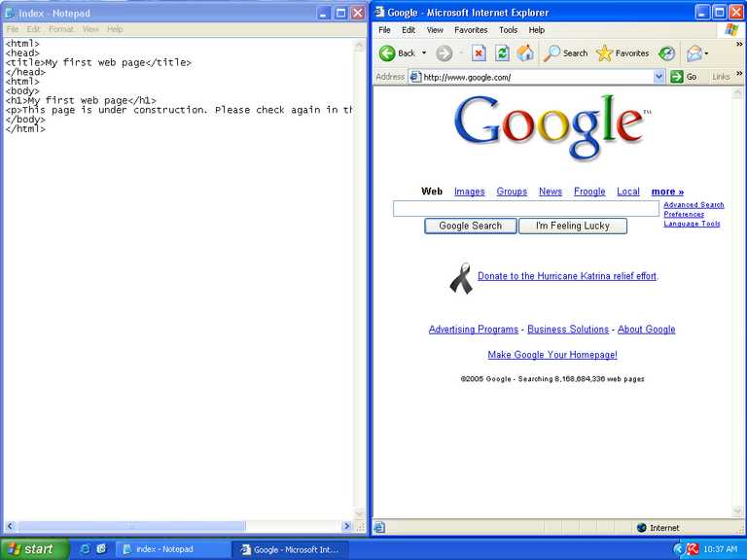Click the page icon in IE status bar

379,527
